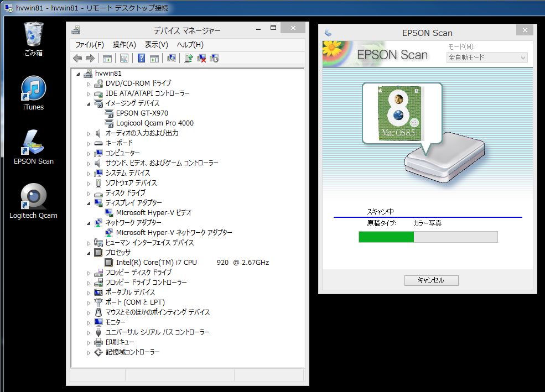Select Microsoft Hyper-V ネットワーク アダプター entry
Screen dimensions: 545x392
(x=174, y=233)
